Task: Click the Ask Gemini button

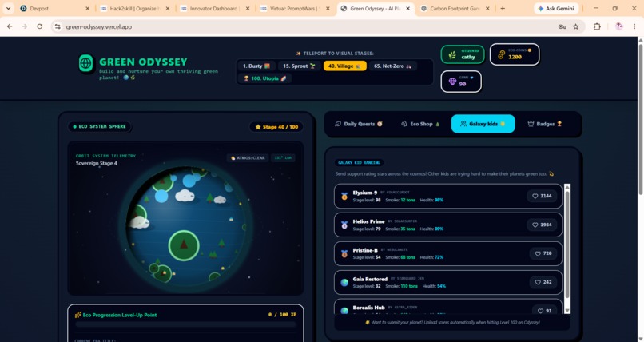Action: click(555, 8)
